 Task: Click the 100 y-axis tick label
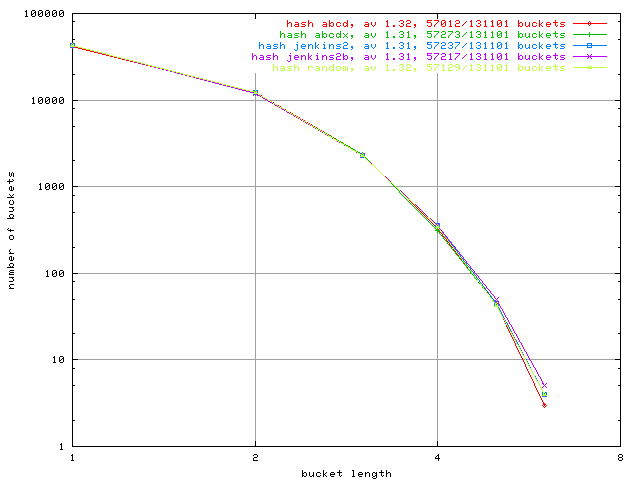(54, 273)
